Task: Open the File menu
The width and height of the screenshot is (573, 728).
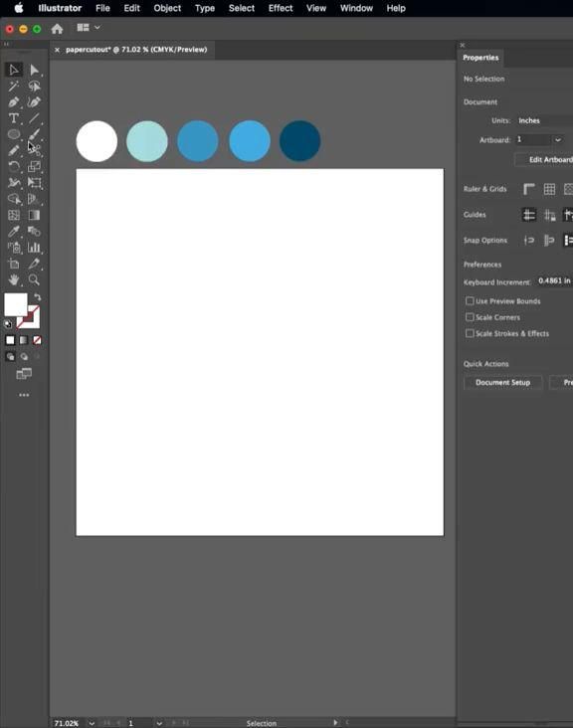Action: pyautogui.click(x=102, y=8)
